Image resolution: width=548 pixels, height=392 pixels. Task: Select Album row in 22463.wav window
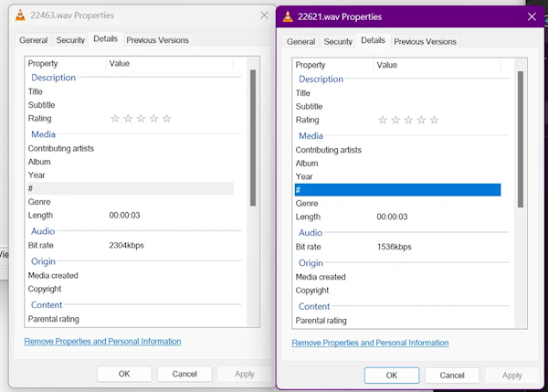[x=131, y=162]
